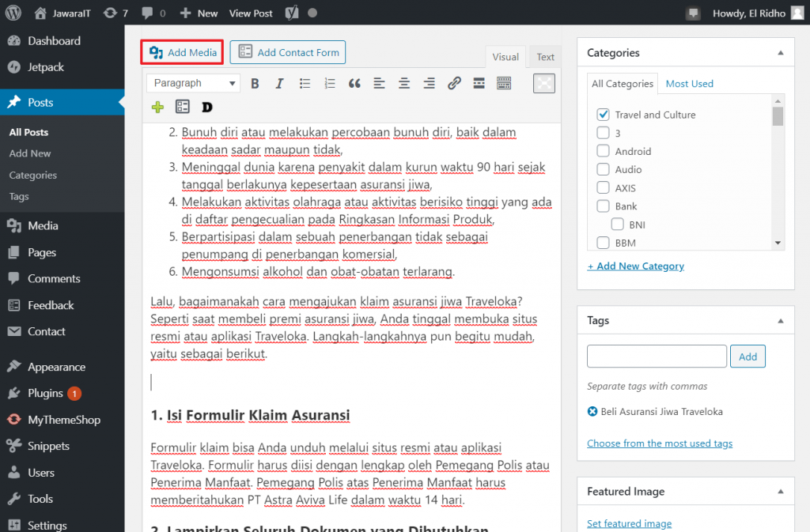Viewport: 810px width, 532px height.
Task: Insert a bulleted list
Action: (305, 82)
